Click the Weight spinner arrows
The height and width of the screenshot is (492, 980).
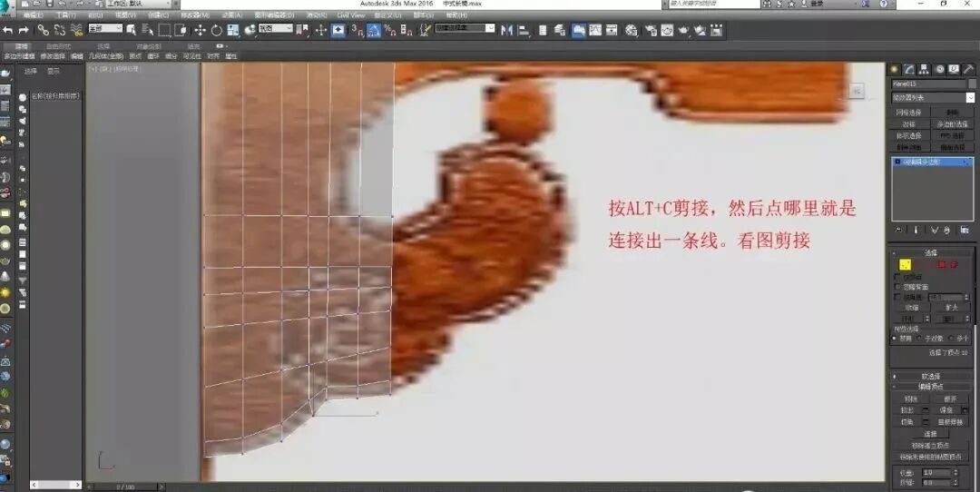pyautogui.click(x=956, y=473)
